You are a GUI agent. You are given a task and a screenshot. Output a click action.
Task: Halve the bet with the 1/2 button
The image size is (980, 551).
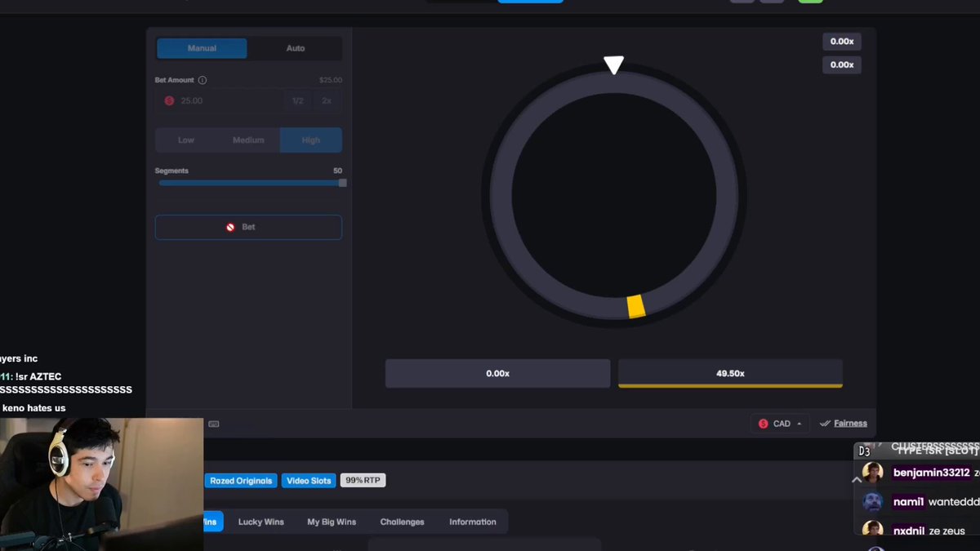298,100
